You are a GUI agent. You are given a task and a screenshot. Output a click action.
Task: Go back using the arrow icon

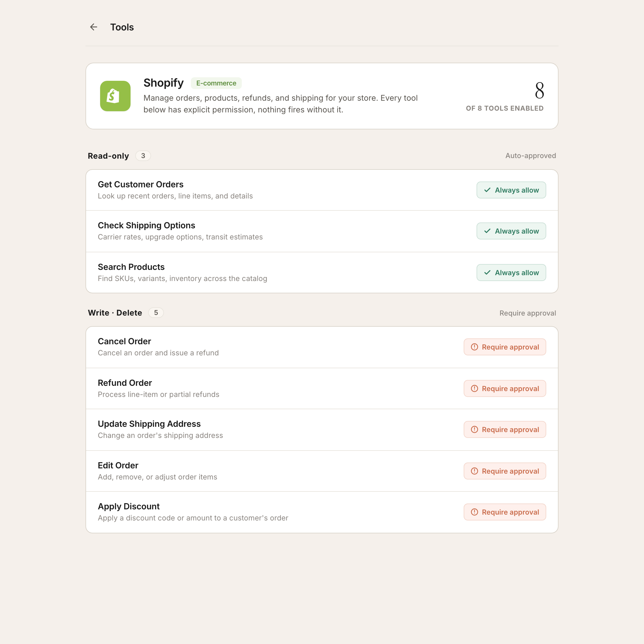94,27
